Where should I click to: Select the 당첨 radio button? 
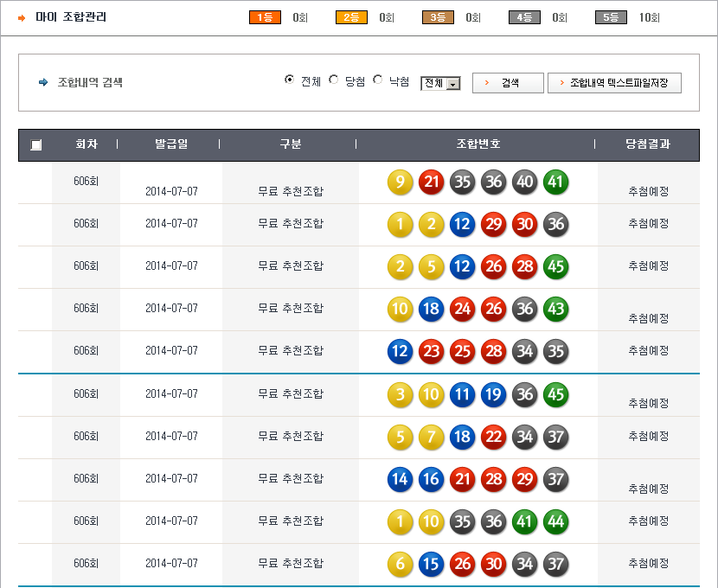point(334,80)
